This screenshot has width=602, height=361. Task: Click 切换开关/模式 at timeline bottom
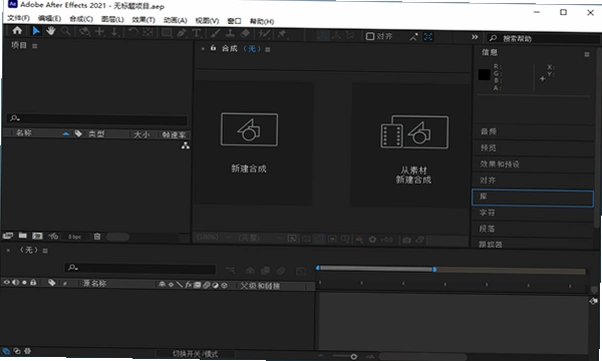[x=195, y=354]
